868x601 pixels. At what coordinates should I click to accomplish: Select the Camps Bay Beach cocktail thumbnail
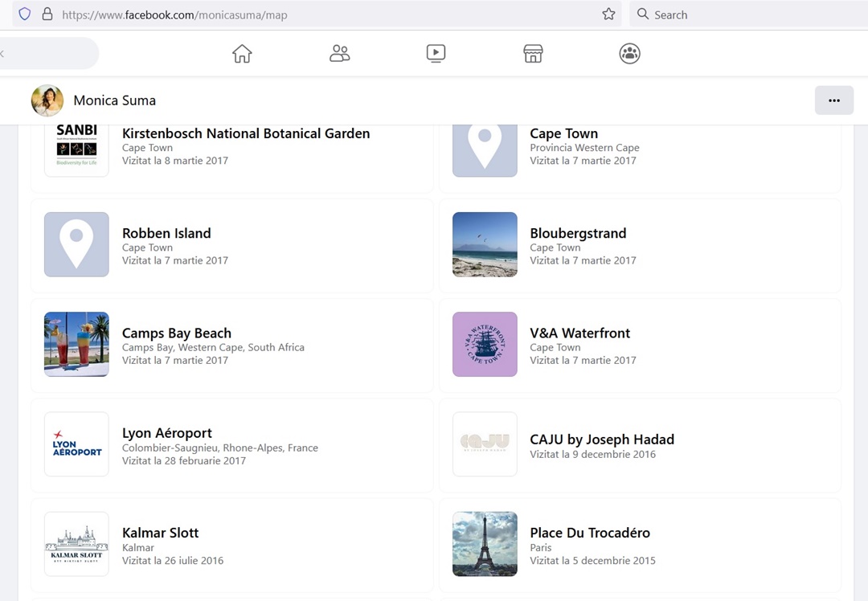tap(76, 344)
